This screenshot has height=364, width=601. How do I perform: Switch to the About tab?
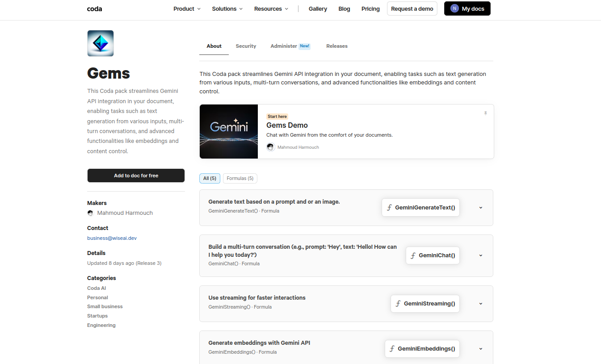tap(214, 46)
